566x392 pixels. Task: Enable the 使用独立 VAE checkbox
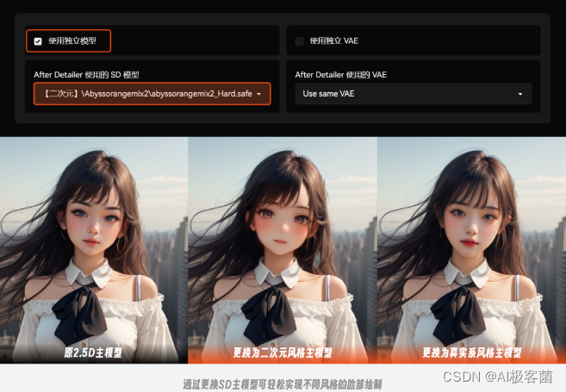point(299,41)
